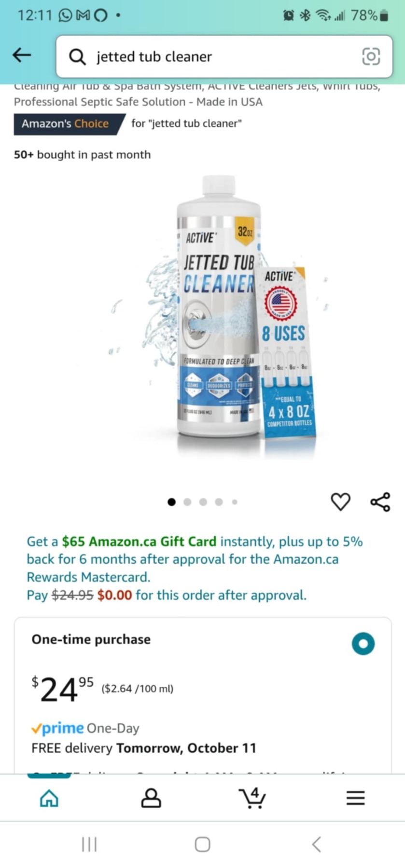This screenshot has width=405, height=868.
Task: Open the shopping cart with 4 items
Action: click(x=252, y=798)
